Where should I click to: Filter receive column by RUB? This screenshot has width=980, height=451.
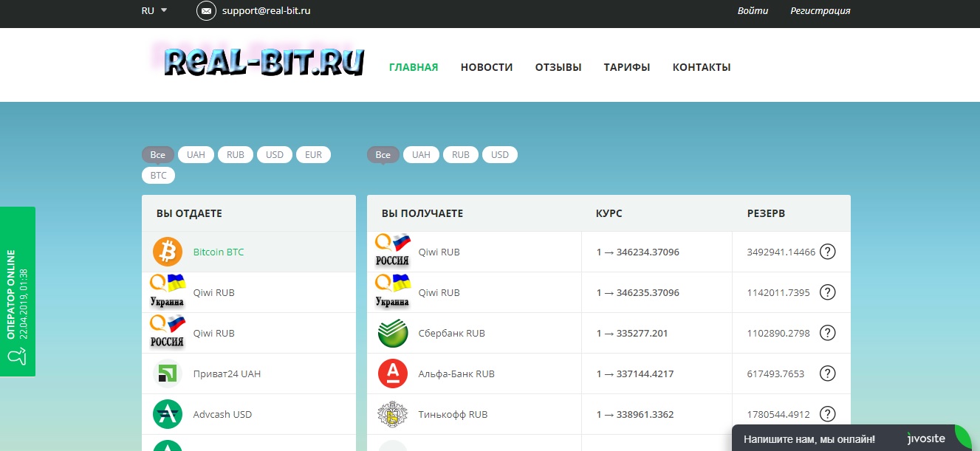461,155
